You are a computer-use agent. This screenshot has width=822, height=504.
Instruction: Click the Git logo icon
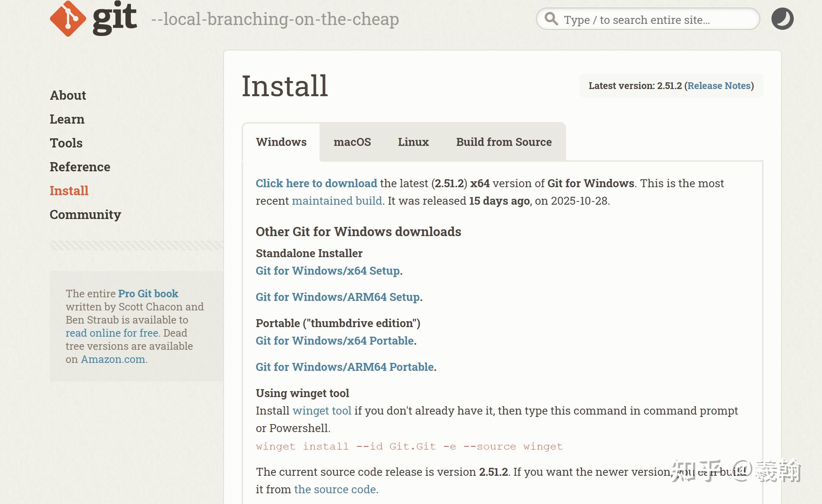point(68,19)
